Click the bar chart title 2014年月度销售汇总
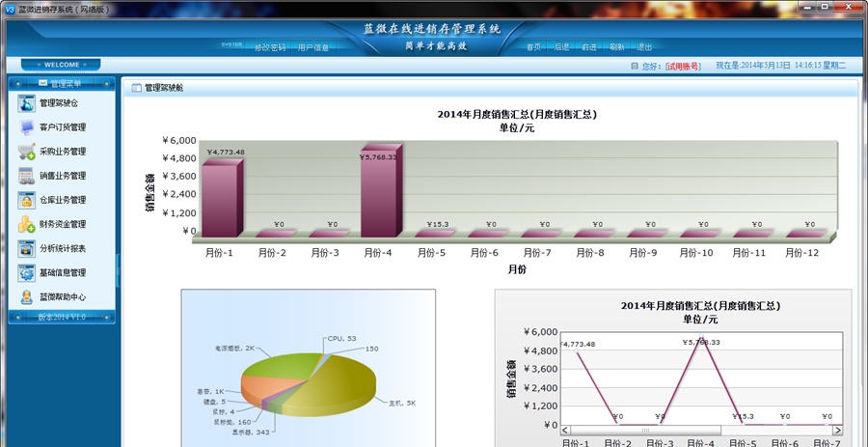The image size is (868, 447). click(x=517, y=115)
